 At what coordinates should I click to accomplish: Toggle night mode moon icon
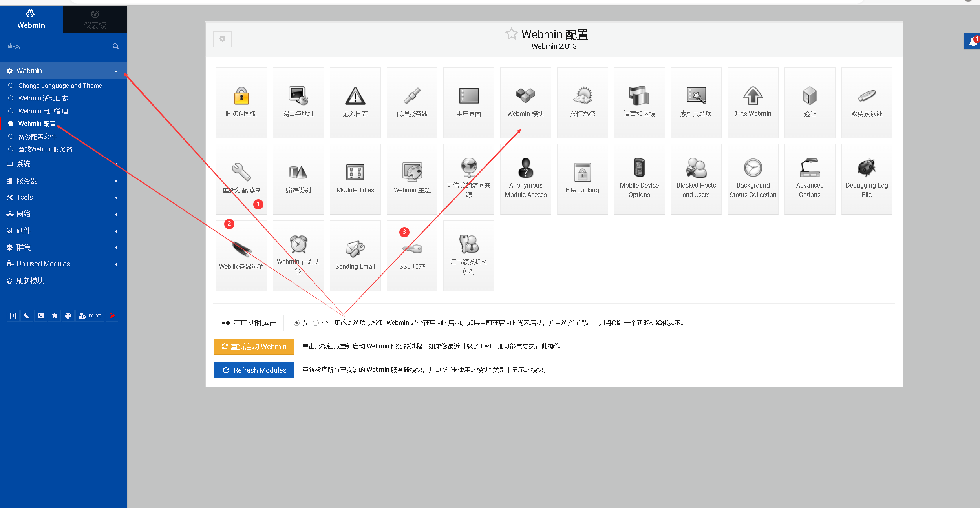click(27, 315)
